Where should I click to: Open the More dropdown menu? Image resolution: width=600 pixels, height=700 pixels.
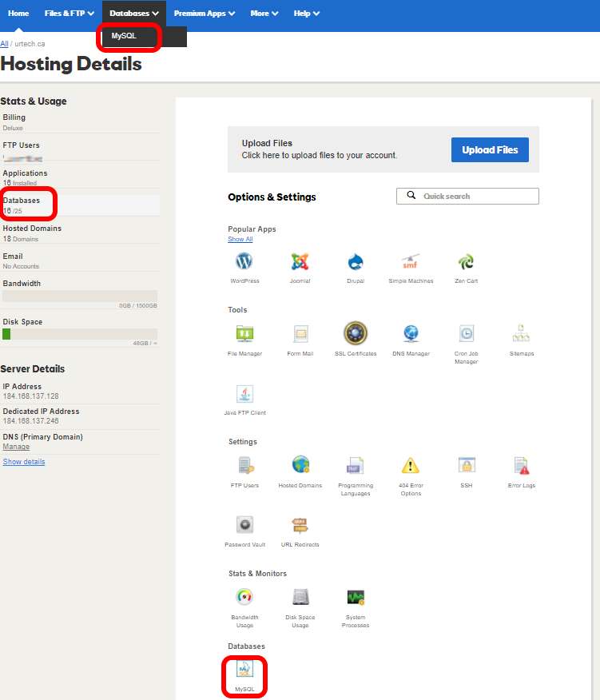[x=264, y=14]
